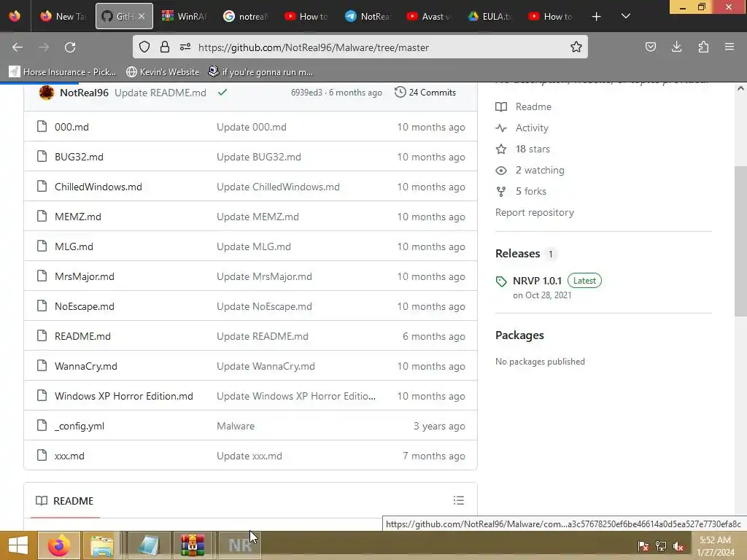Click the green commit status checkmark
The image size is (747, 560).
click(x=222, y=92)
